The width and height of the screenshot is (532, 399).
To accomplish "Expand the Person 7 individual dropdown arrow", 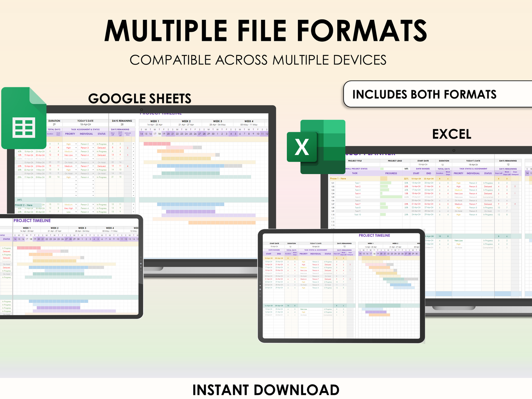I will point(93,166).
